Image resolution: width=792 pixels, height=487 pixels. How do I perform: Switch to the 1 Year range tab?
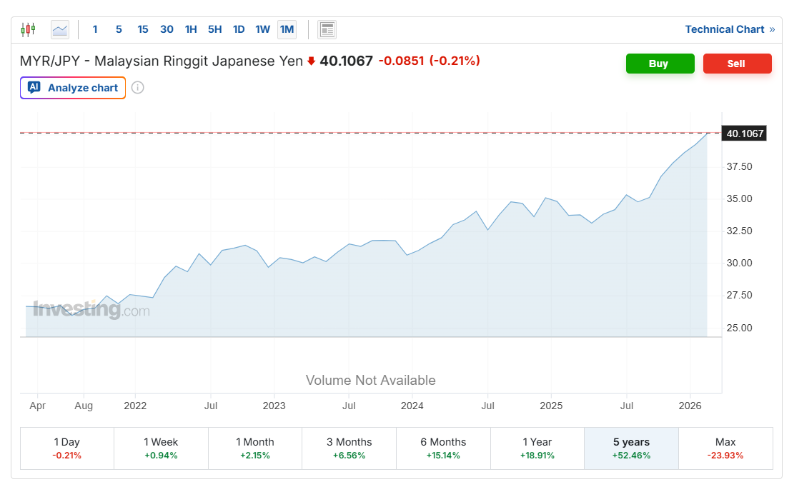coord(537,448)
